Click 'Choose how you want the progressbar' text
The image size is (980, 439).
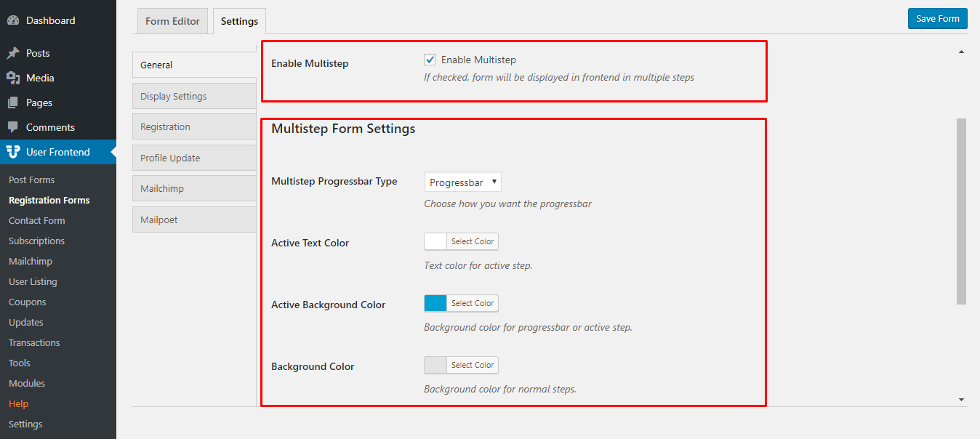click(508, 204)
